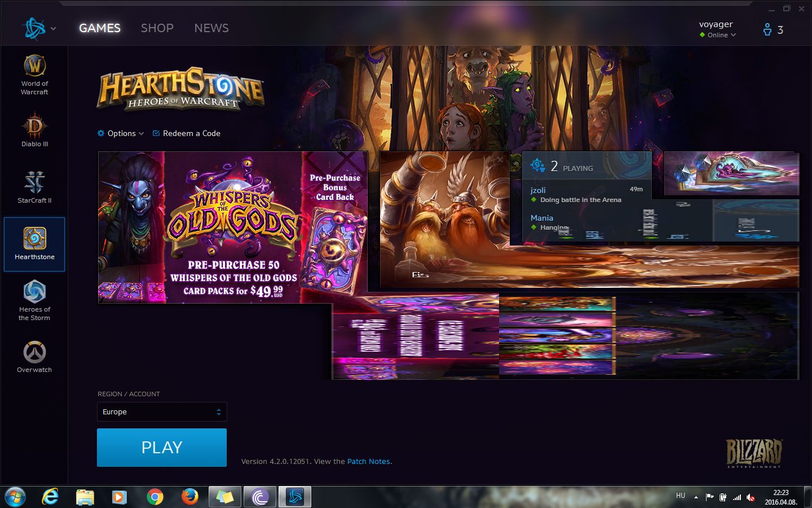This screenshot has width=812, height=508.
Task: Expand the Battle.net logo dropdown arrow
Action: click(x=54, y=28)
